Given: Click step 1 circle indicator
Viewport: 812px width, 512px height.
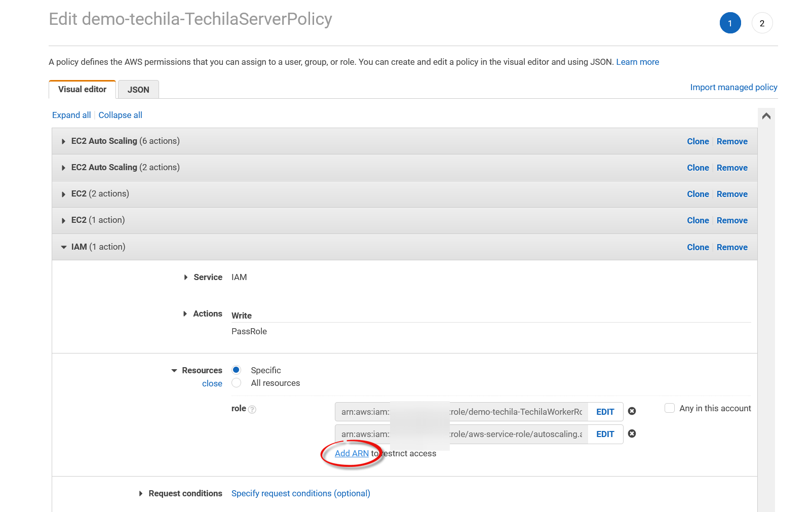Looking at the screenshot, I should [730, 23].
